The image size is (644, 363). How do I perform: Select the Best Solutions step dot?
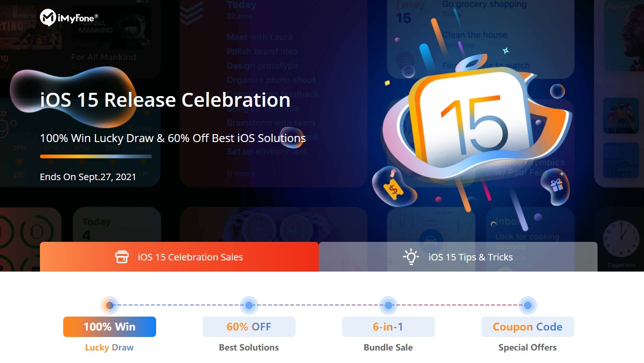[x=249, y=305]
